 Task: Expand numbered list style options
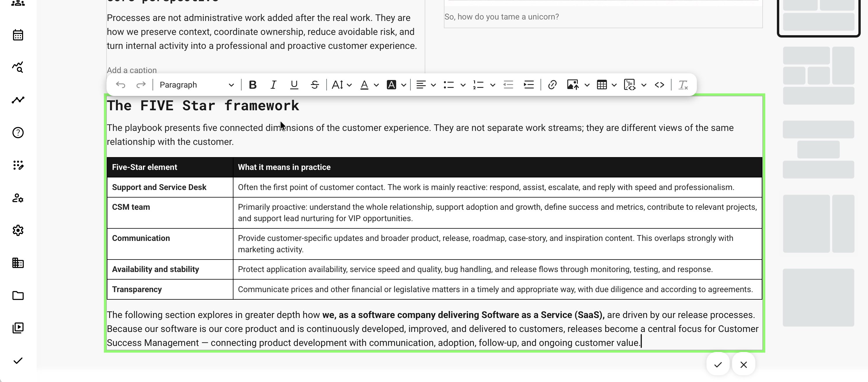click(x=493, y=85)
